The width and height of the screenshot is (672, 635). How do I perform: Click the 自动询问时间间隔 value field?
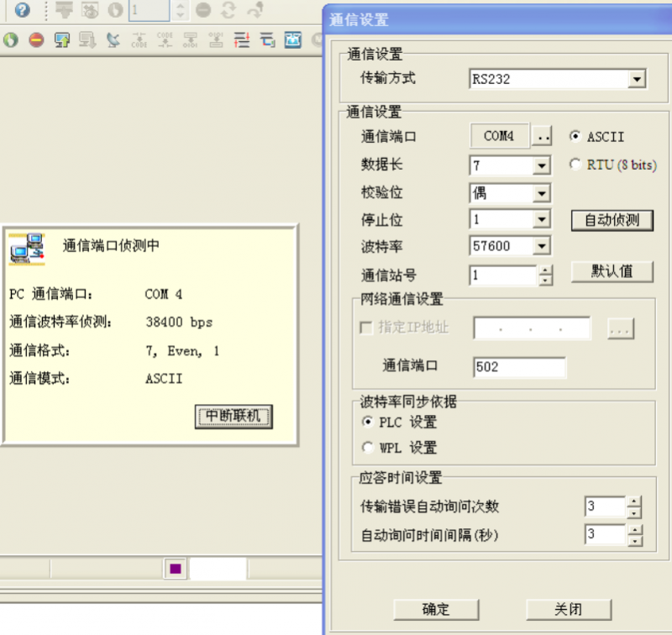click(605, 535)
